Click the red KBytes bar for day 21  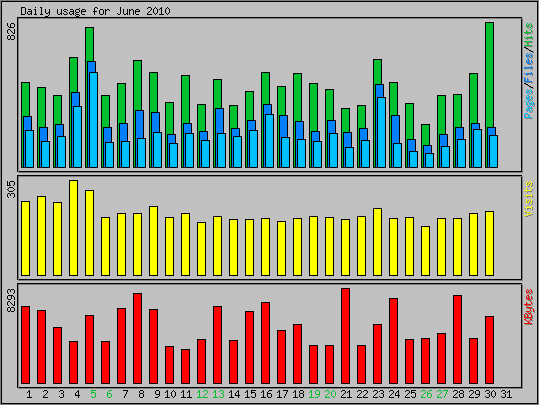[345, 336]
